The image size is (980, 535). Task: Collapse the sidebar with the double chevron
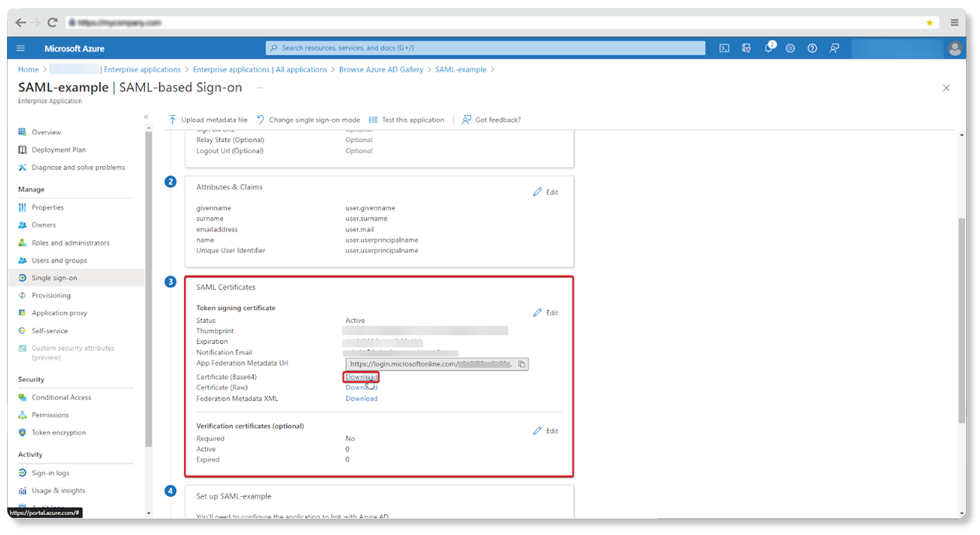[146, 116]
